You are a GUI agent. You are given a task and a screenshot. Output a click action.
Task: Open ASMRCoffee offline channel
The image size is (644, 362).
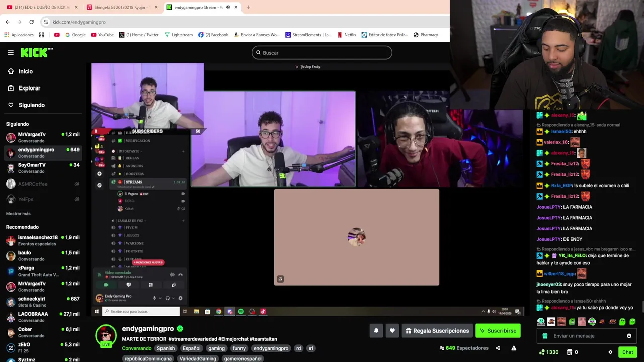(43, 184)
